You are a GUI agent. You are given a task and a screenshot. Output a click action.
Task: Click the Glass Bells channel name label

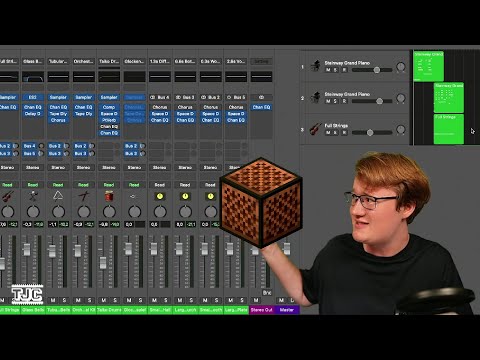pos(33,310)
